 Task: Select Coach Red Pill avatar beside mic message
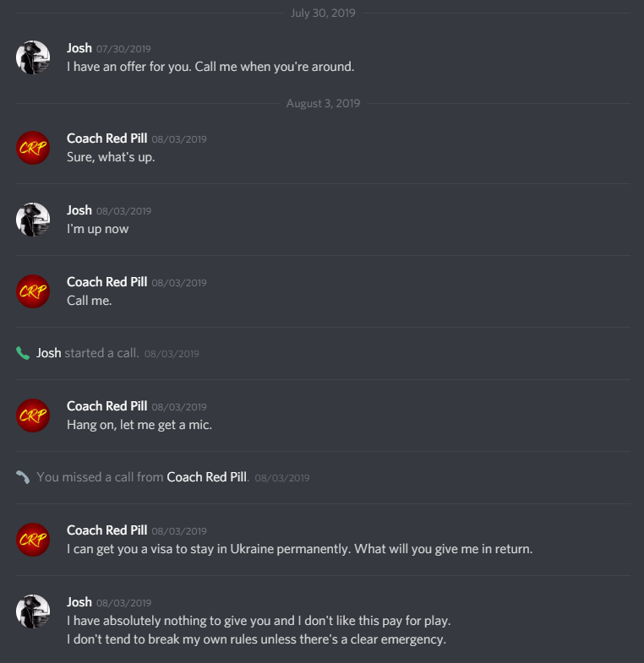(x=33, y=415)
